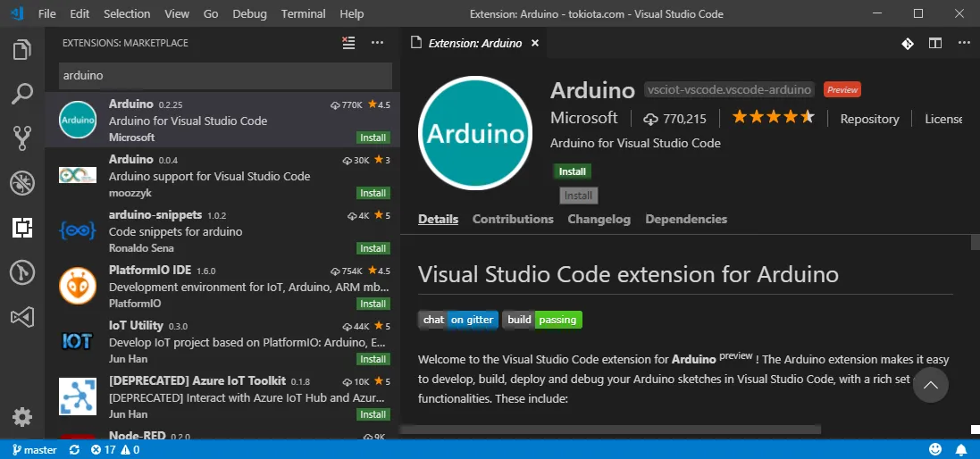This screenshot has height=459, width=980.
Task: Switch to the Contributions tab
Action: tap(513, 219)
